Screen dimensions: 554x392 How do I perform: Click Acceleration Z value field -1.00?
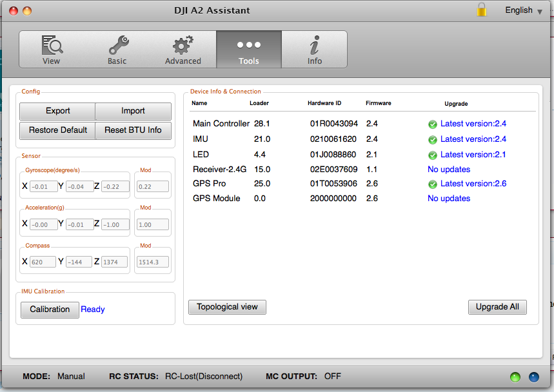tap(115, 224)
